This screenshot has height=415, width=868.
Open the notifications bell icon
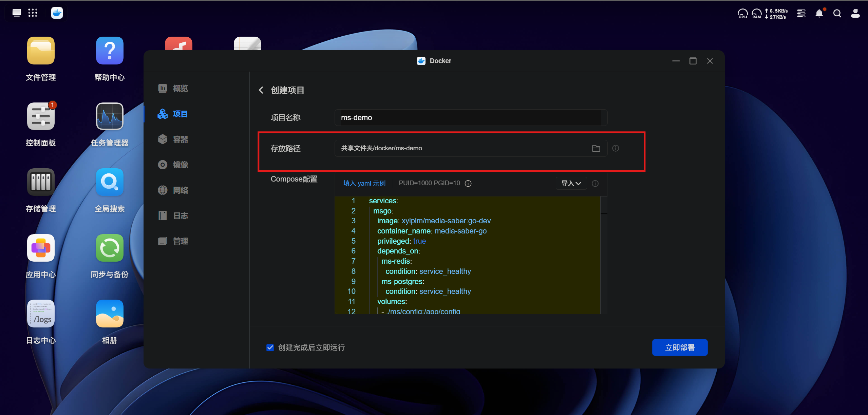[819, 14]
